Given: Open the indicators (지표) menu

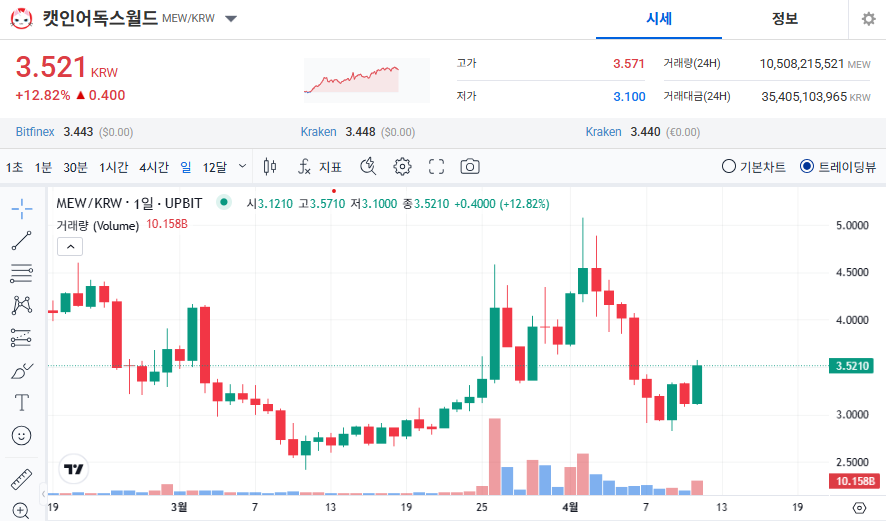Looking at the screenshot, I should point(320,167).
